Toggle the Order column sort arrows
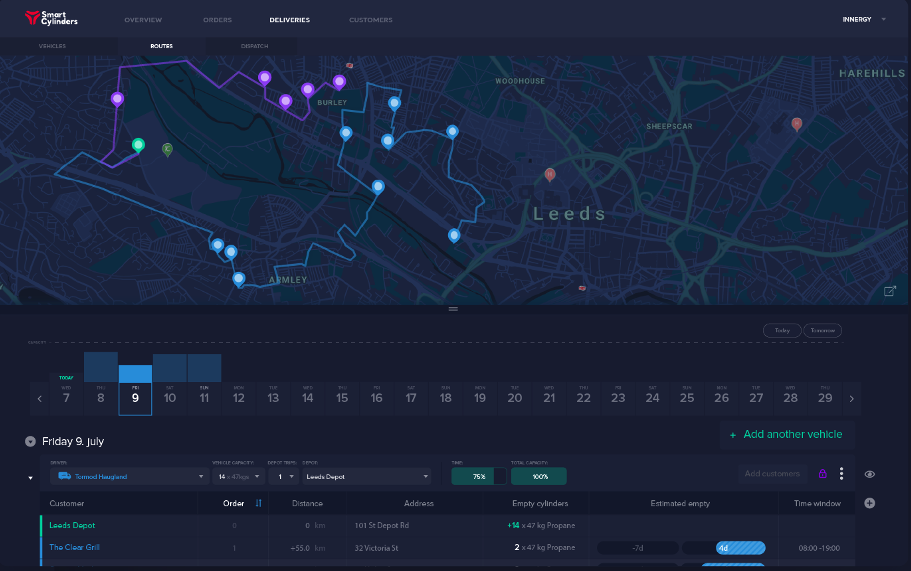911x571 pixels. pos(259,503)
